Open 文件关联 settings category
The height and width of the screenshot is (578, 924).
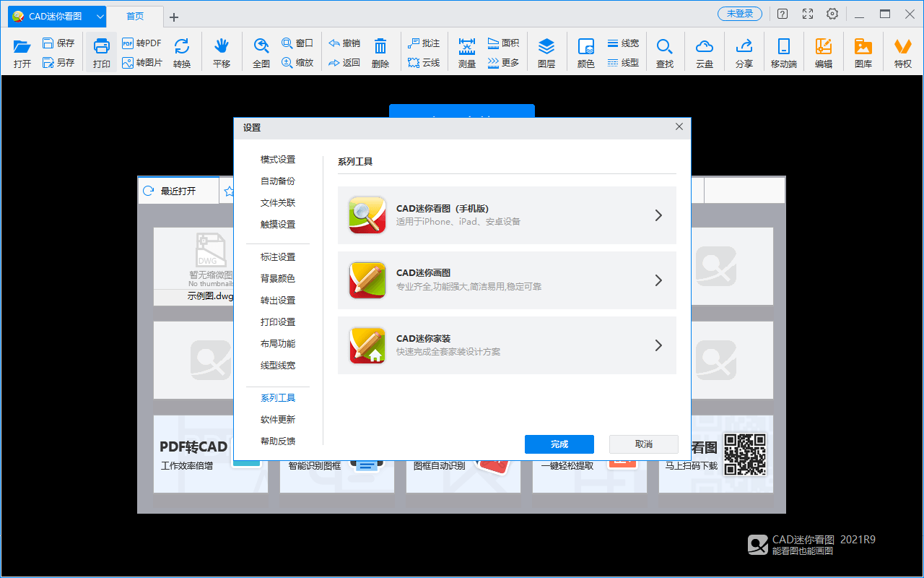pos(278,203)
